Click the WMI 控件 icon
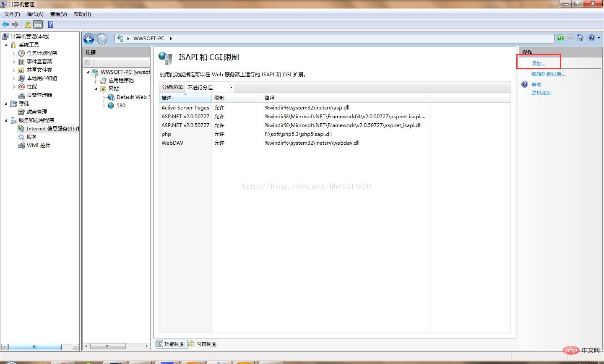The height and width of the screenshot is (364, 604). [x=21, y=146]
